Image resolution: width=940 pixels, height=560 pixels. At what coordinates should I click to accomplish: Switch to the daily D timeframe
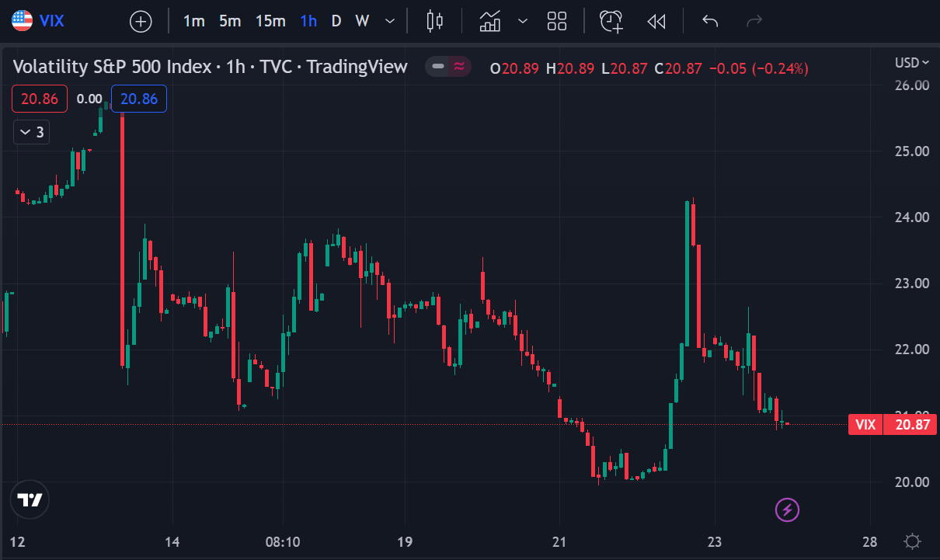(x=336, y=21)
